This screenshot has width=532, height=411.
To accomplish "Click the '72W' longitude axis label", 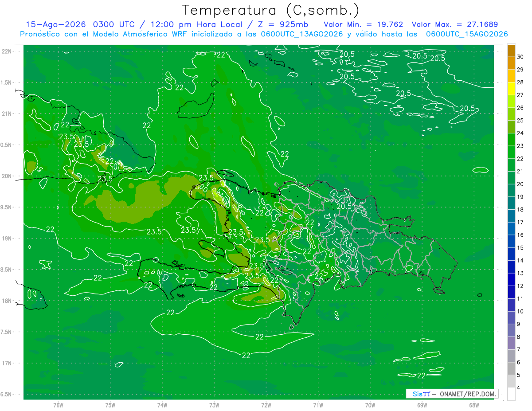I will (266, 405).
